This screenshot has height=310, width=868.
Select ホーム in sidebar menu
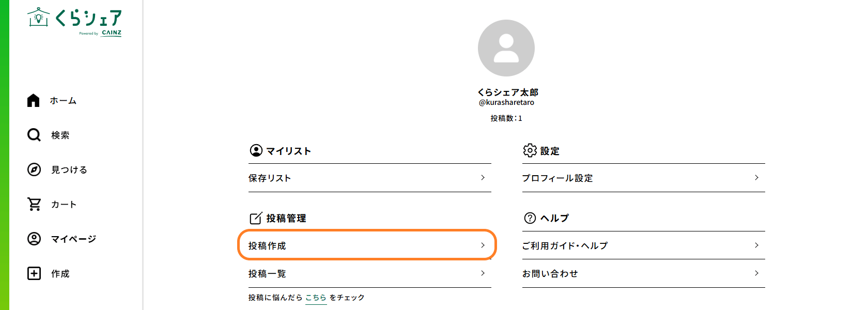[x=63, y=101]
